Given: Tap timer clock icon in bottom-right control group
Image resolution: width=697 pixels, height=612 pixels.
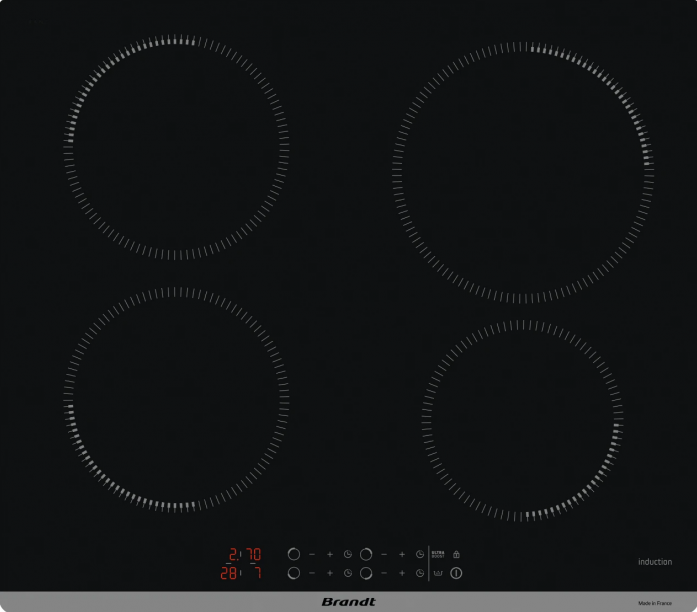Looking at the screenshot, I should (420, 573).
